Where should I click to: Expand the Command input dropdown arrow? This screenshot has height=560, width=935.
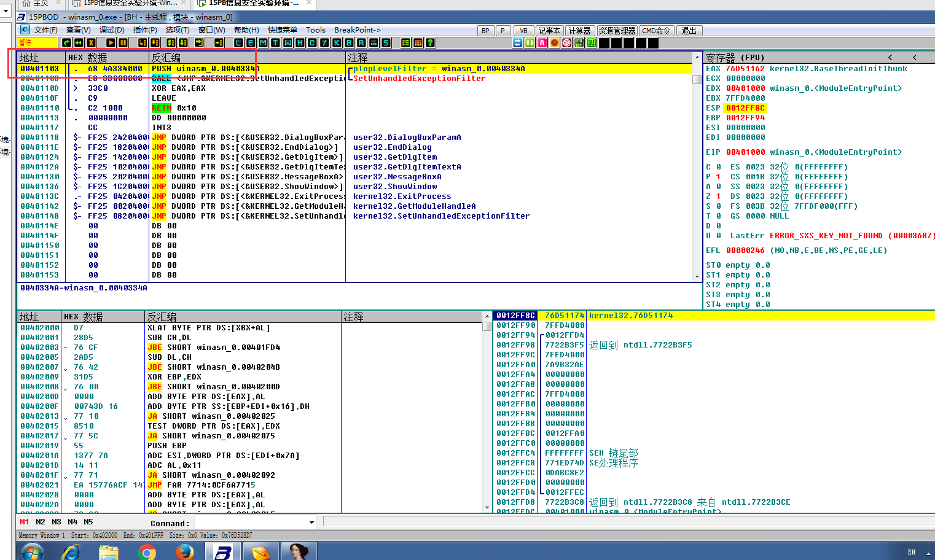click(311, 523)
